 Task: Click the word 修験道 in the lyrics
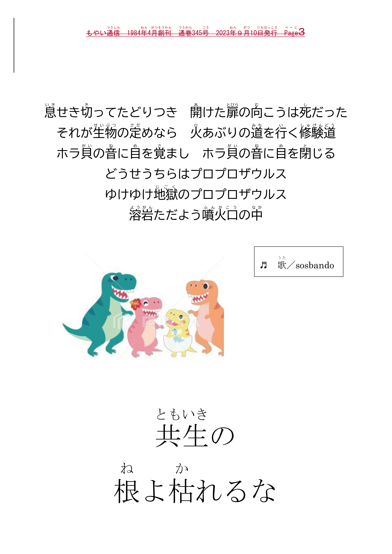point(317,133)
